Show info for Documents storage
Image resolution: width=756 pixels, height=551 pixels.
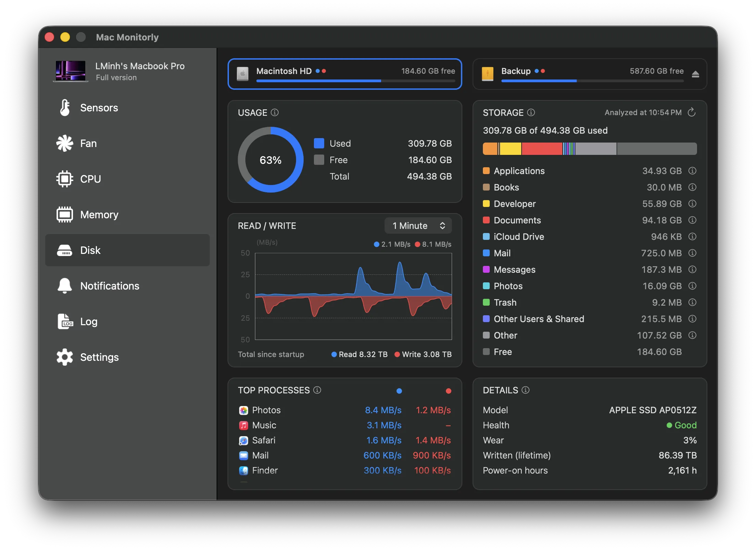692,220
